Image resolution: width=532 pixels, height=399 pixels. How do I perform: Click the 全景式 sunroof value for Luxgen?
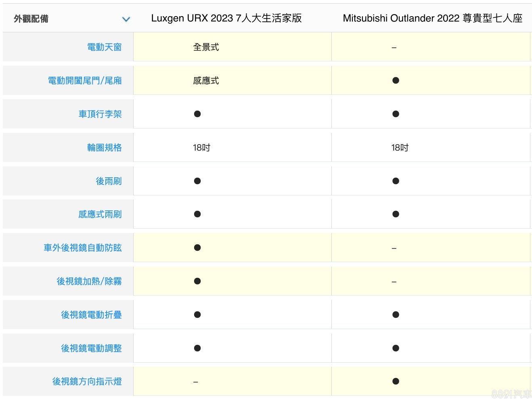[x=206, y=47]
